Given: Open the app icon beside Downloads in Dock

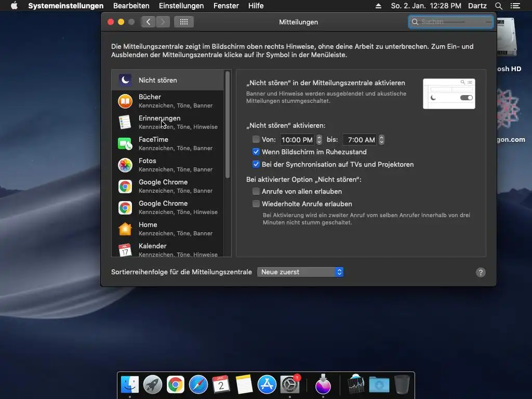Looking at the screenshot, I should tap(356, 384).
